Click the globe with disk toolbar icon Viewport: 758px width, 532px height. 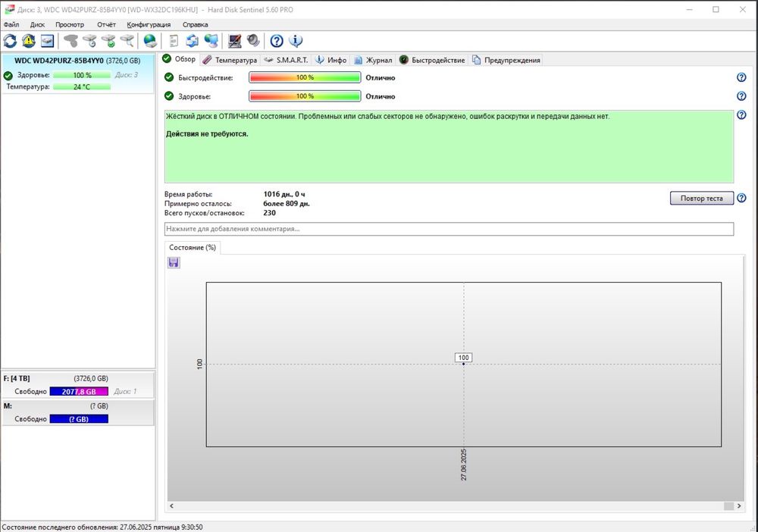coord(150,41)
